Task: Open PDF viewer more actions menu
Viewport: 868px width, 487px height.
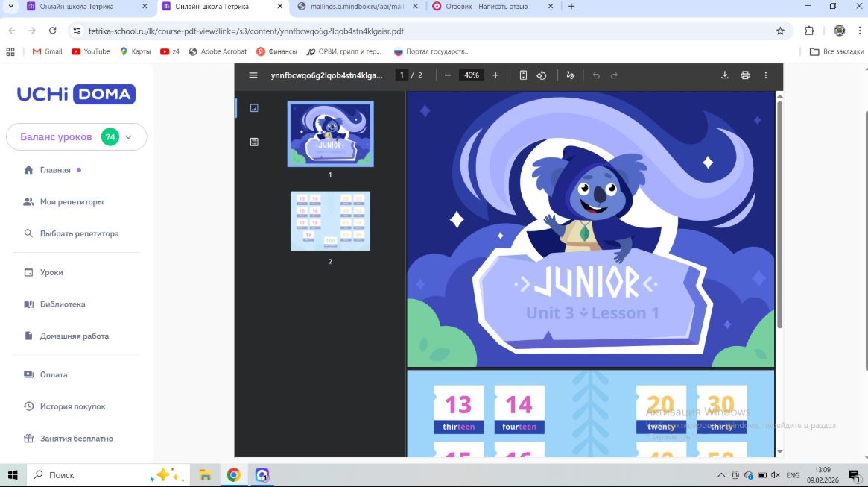Action: pos(766,75)
